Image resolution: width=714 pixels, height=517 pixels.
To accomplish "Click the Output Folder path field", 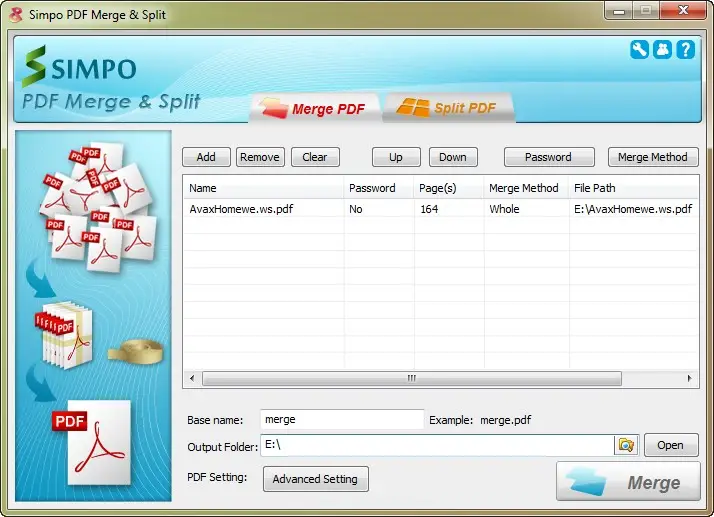I will coord(437,445).
